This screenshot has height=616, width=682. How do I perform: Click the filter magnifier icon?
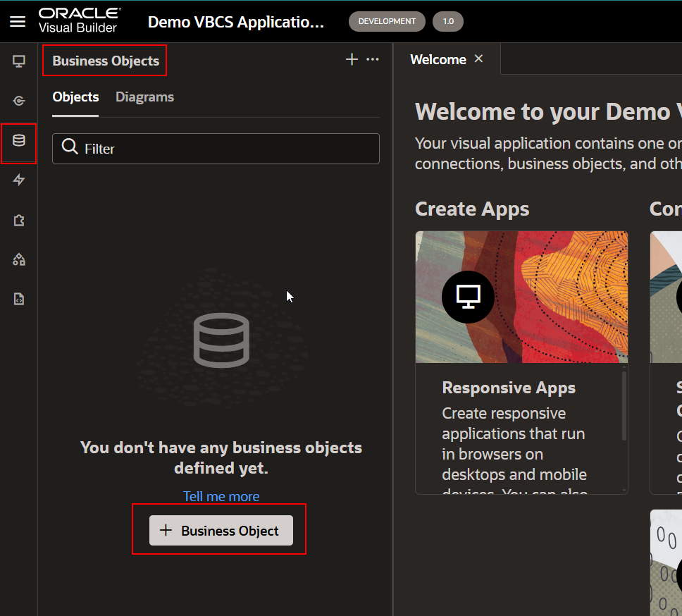(70, 147)
